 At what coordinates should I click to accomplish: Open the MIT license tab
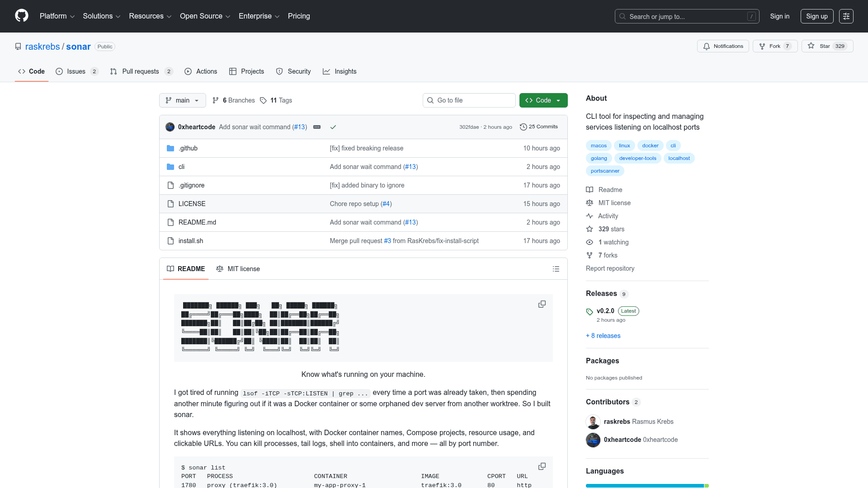click(x=238, y=269)
